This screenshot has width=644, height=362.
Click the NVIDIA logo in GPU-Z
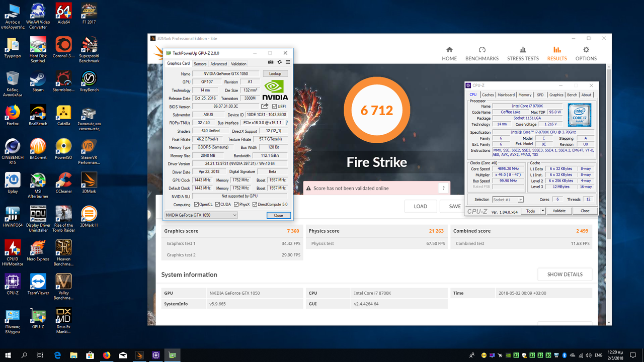click(x=276, y=89)
